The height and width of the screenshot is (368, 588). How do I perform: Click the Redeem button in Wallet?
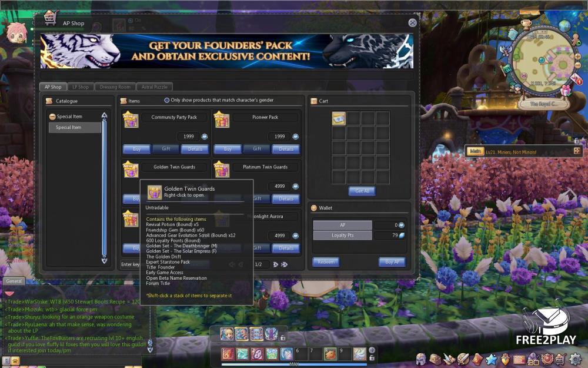[326, 262]
